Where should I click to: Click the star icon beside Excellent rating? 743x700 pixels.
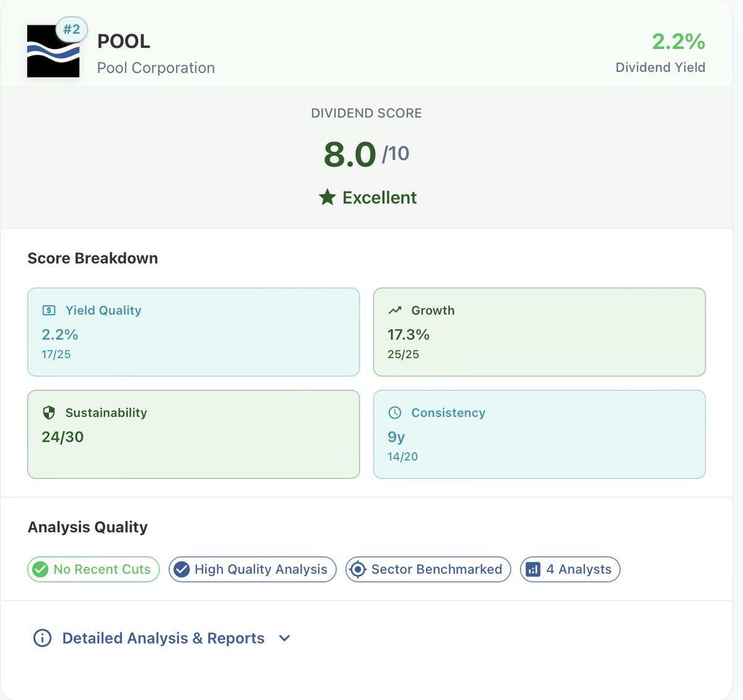327,197
